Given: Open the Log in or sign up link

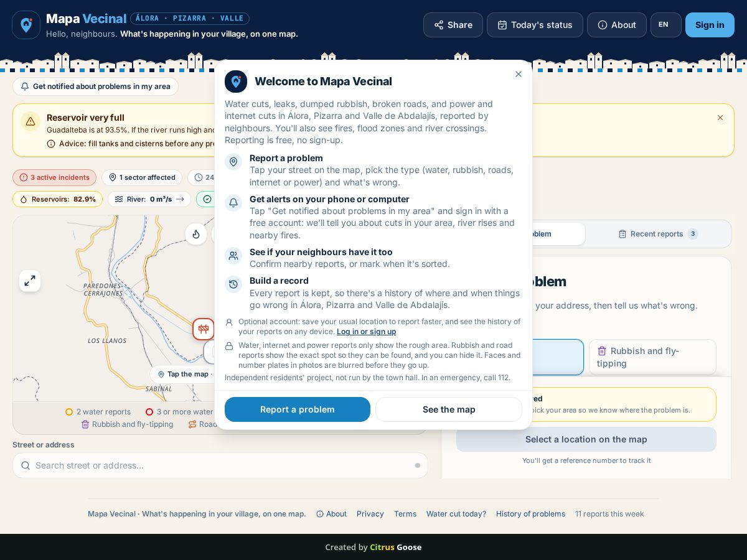Looking at the screenshot, I should 366,332.
